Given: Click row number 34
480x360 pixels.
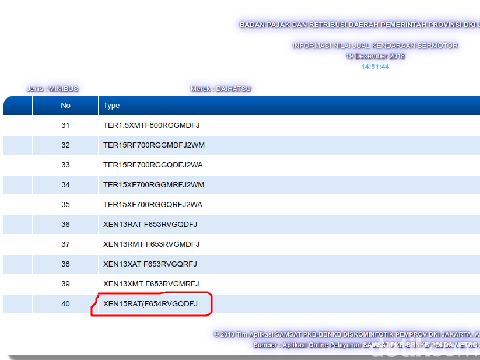Looking at the screenshot, I should (65, 185).
